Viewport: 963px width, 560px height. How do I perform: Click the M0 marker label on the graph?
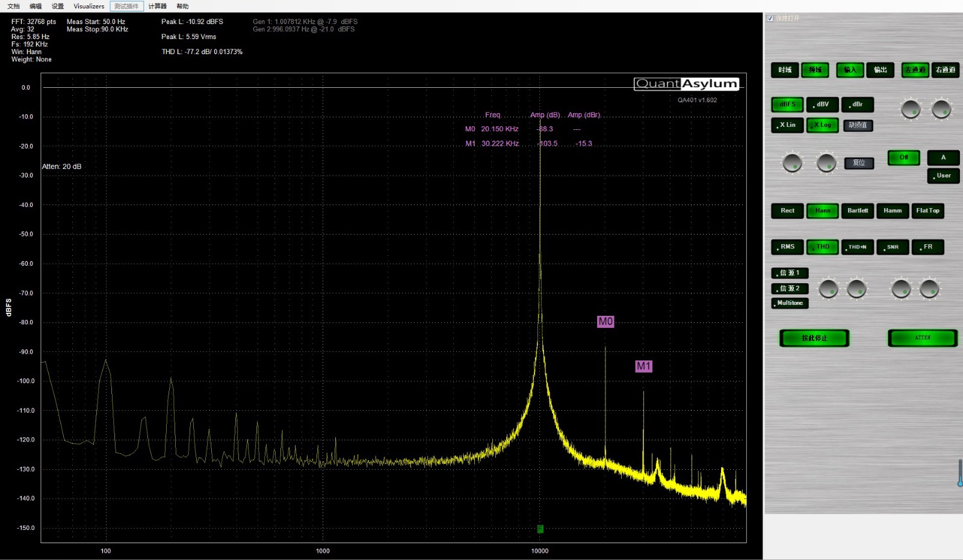click(605, 322)
